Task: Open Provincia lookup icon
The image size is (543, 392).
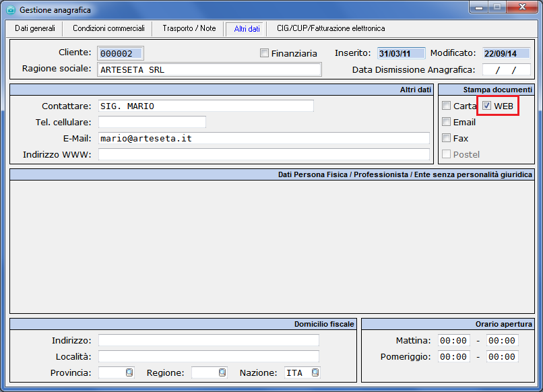Action: 129,372
